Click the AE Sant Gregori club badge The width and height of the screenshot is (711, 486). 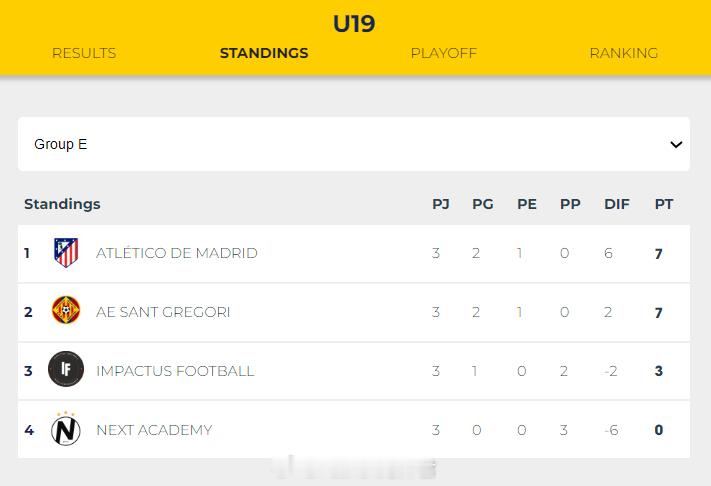[x=66, y=312]
